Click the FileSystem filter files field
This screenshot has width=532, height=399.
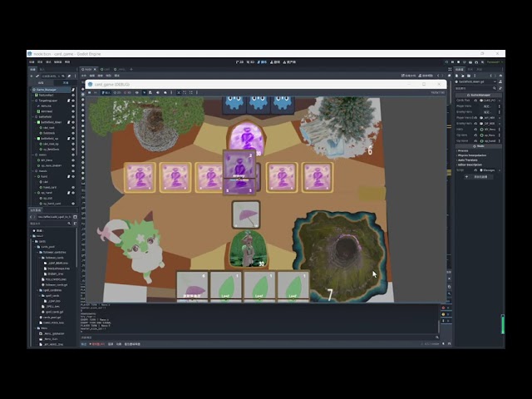[x=50, y=224]
